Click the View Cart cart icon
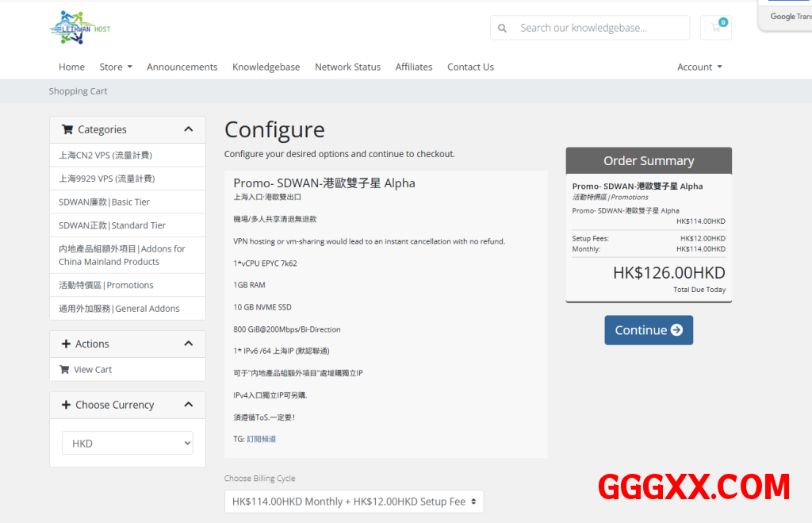Screen dimensions: 812x523 click(64, 369)
